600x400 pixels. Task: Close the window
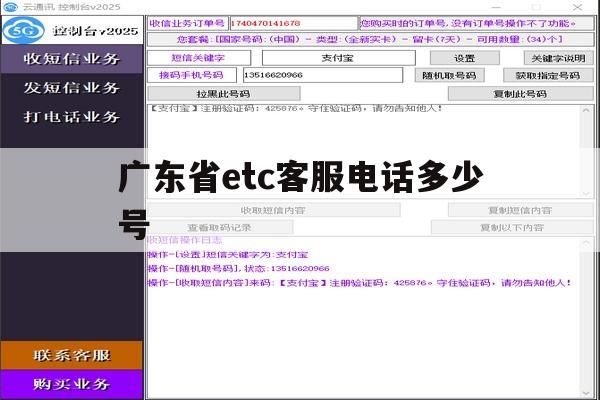pyautogui.click(x=577, y=7)
